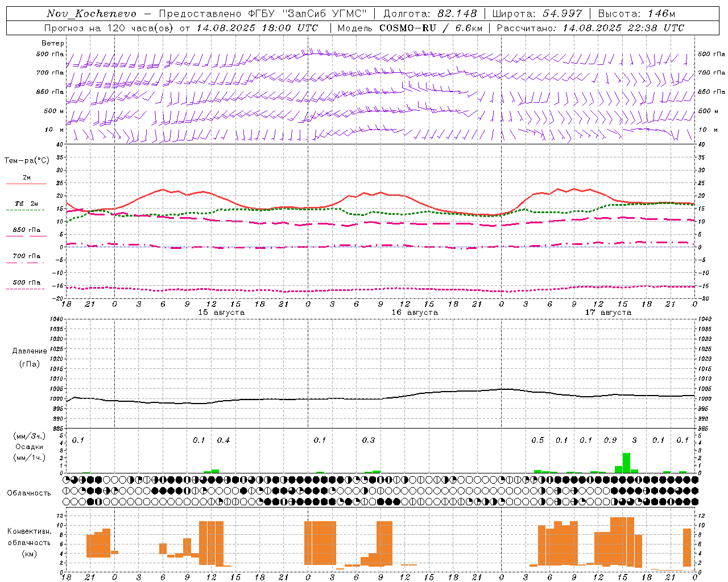Click the Облачность cloud cover row label
The height and width of the screenshot is (582, 728).
coord(29,493)
